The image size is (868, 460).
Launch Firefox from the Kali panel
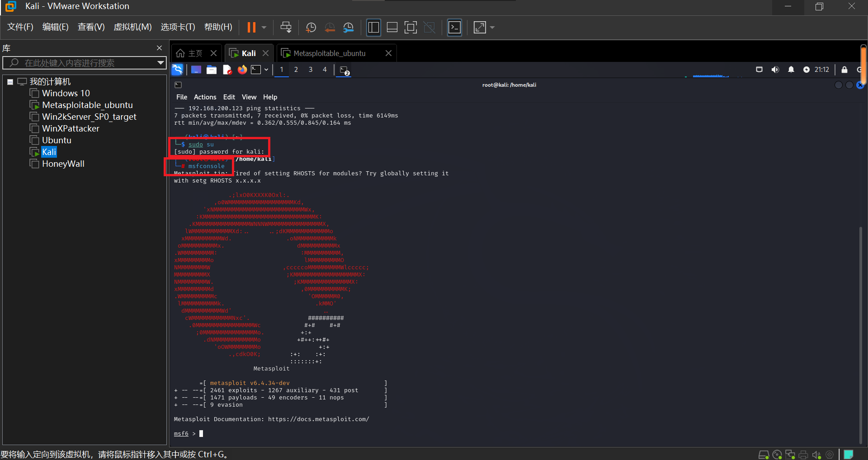pos(242,70)
